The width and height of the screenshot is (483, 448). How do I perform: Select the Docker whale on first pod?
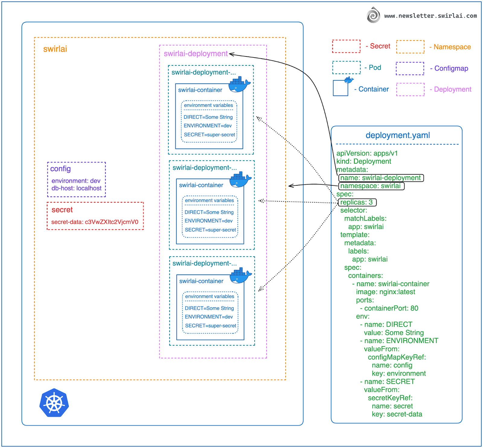point(238,85)
